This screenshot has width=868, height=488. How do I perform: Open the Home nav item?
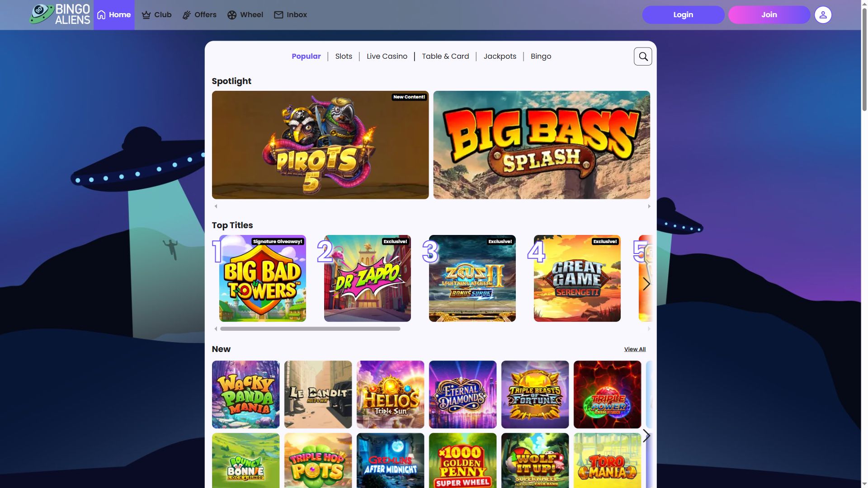click(x=114, y=15)
